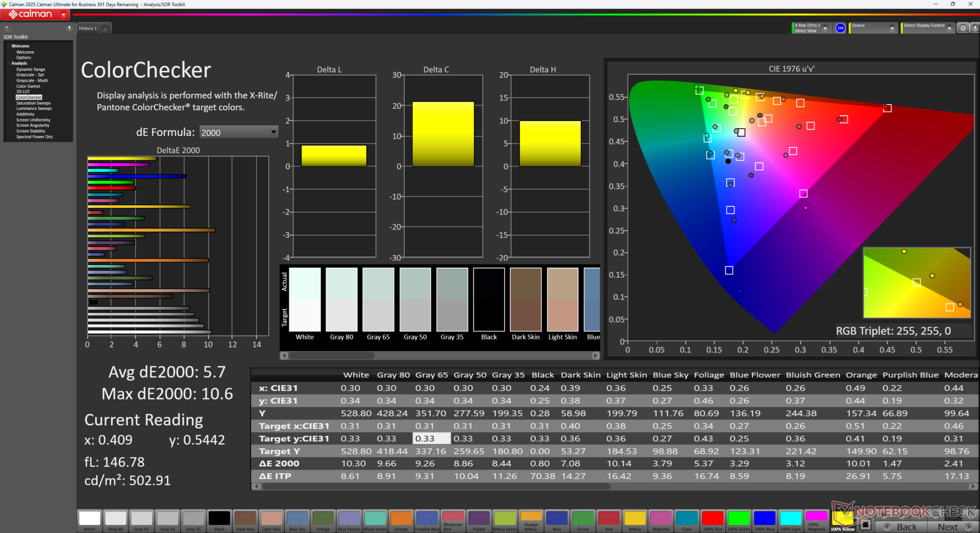Select the Black patch button

219,521
